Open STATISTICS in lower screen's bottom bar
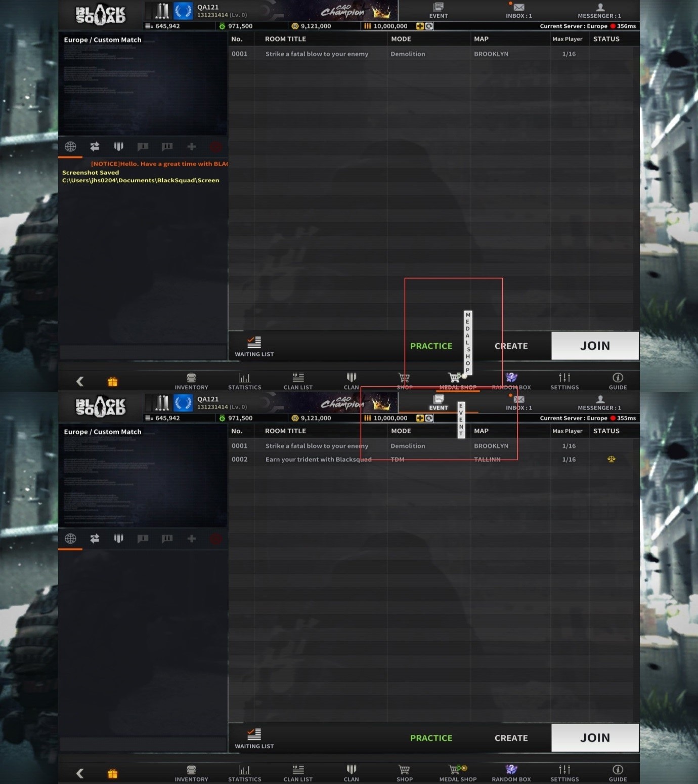The image size is (698, 784). [x=245, y=773]
